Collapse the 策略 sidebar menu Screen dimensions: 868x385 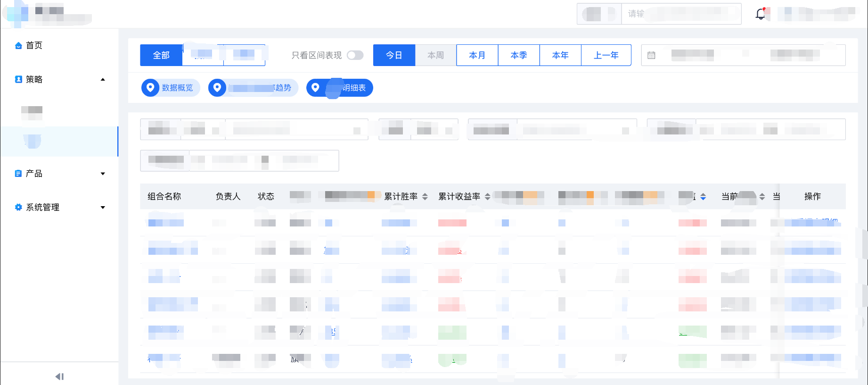click(x=103, y=79)
